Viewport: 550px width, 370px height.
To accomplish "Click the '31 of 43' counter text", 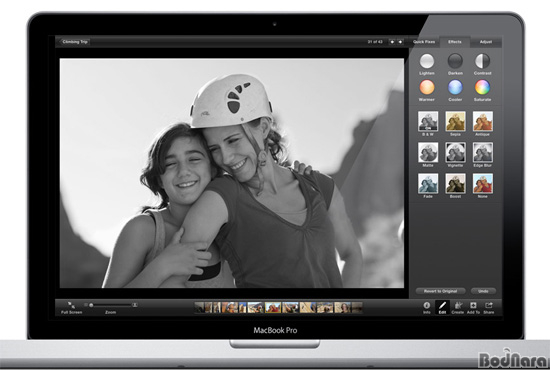I will (x=375, y=42).
